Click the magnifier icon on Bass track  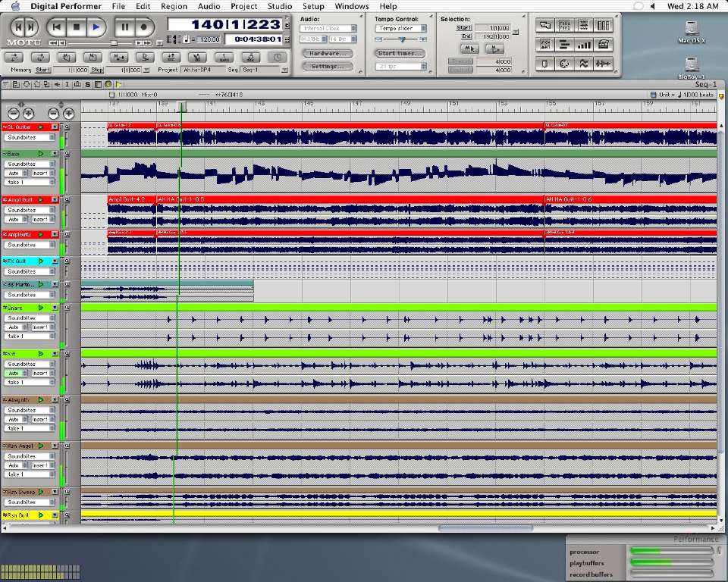[x=67, y=154]
